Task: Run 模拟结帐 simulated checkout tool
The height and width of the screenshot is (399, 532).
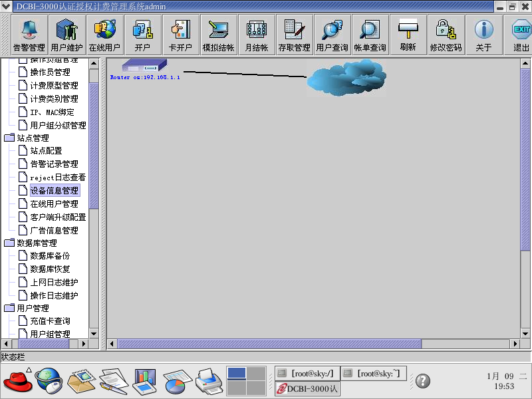Action: pos(219,35)
